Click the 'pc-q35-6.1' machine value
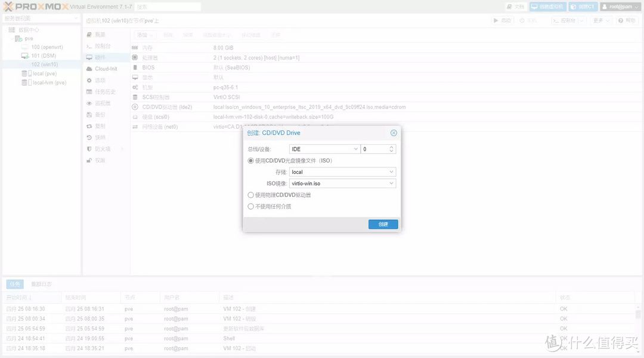Image resolution: width=644 pixels, height=358 pixels. (x=225, y=88)
